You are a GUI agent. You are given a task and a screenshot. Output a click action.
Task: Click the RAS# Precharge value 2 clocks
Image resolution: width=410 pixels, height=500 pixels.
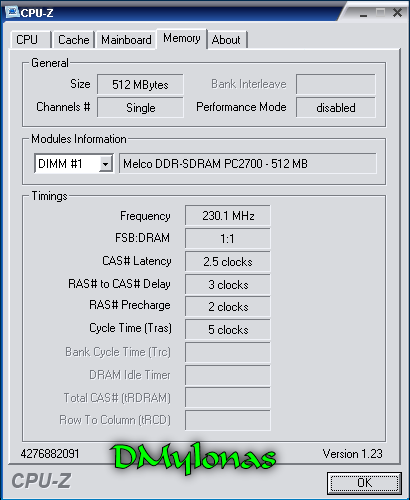click(228, 307)
